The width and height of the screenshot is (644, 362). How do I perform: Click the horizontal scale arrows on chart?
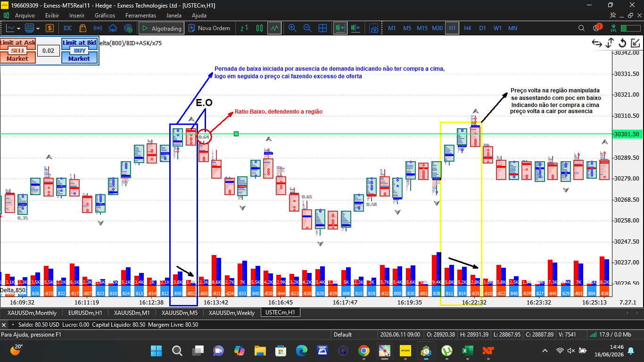click(597, 43)
